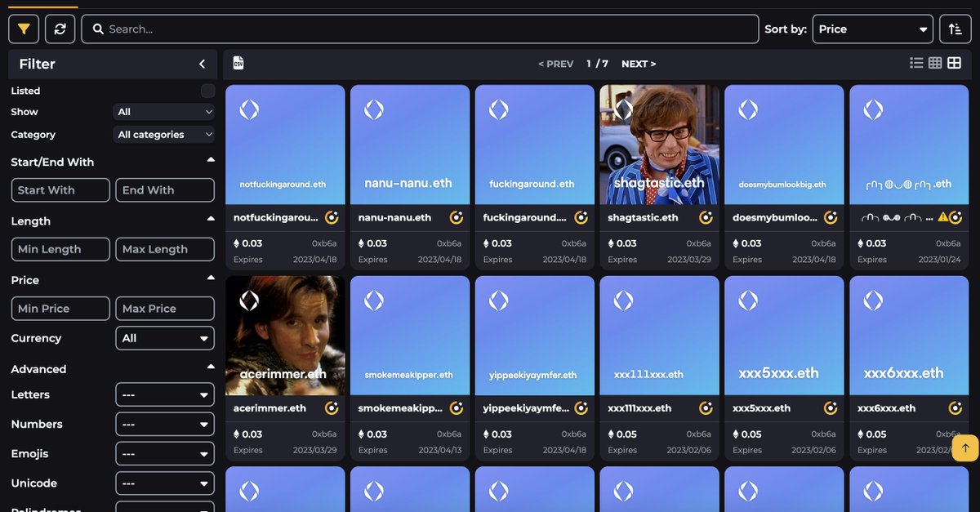Click marketplace icon beside acerimmer.eth
Image resolution: width=980 pixels, height=512 pixels.
pos(332,407)
